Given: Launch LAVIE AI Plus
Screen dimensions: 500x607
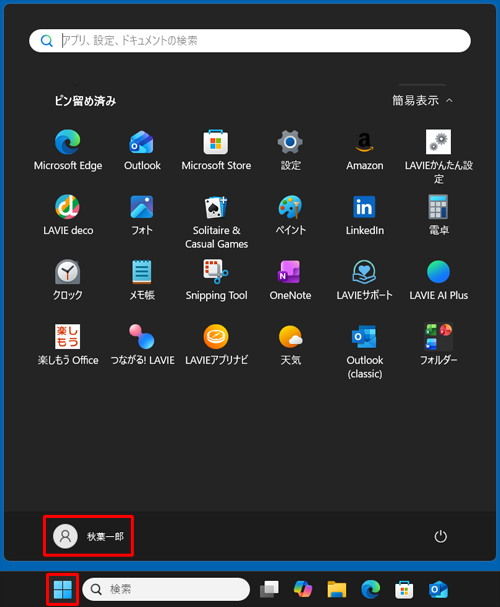Looking at the screenshot, I should (438, 280).
